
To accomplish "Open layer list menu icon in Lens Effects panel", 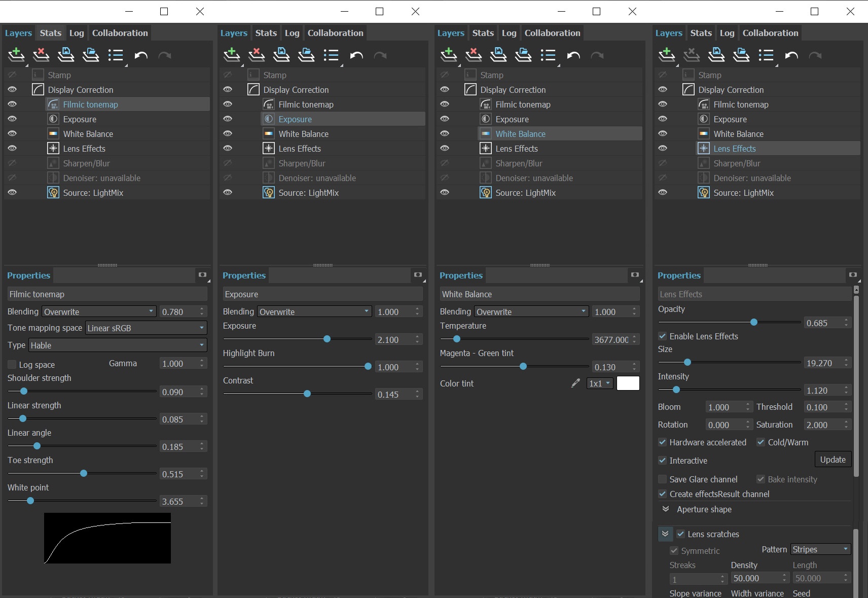I will 766,55.
